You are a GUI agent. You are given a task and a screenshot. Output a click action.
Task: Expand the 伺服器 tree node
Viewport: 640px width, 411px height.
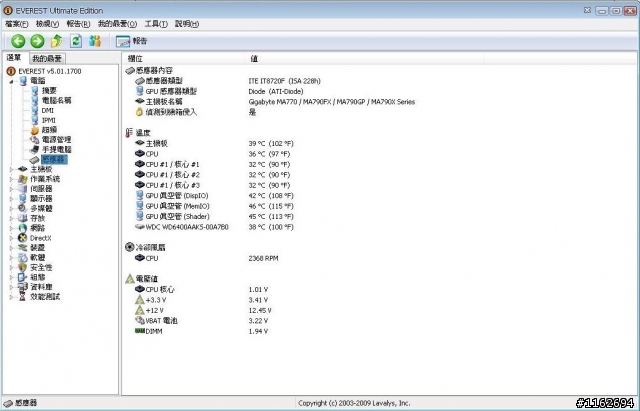click(x=11, y=189)
